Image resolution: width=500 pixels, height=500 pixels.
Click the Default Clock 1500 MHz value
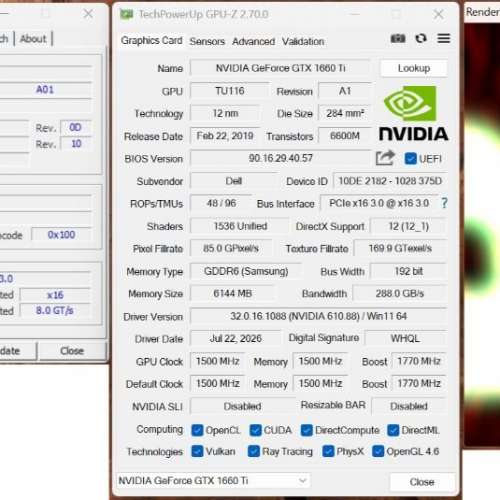pyautogui.click(x=217, y=383)
